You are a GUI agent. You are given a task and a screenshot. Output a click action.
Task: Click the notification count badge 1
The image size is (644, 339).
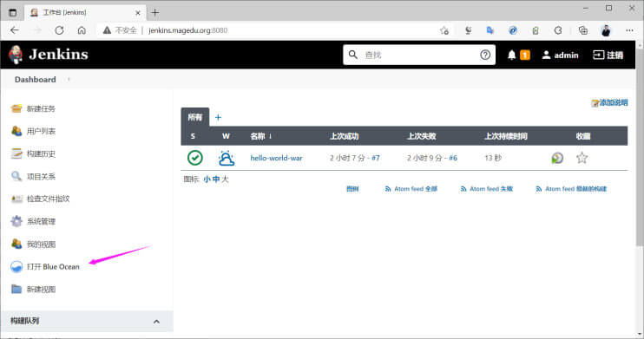coord(525,55)
